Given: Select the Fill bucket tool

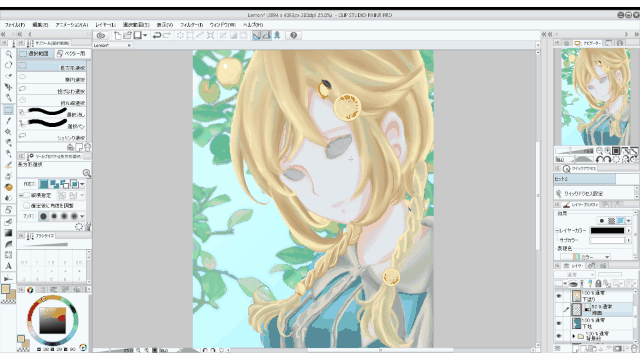Looking at the screenshot, I should click(x=8, y=222).
